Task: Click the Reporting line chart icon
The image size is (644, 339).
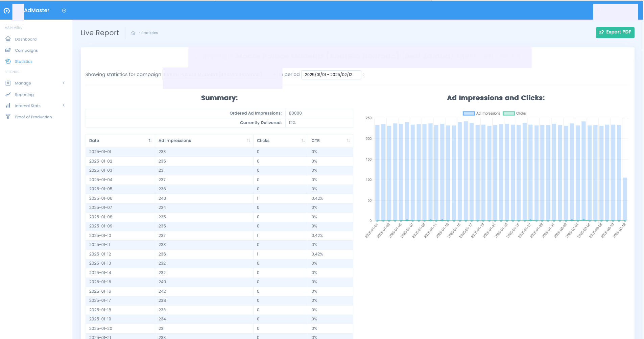Action: click(x=8, y=94)
